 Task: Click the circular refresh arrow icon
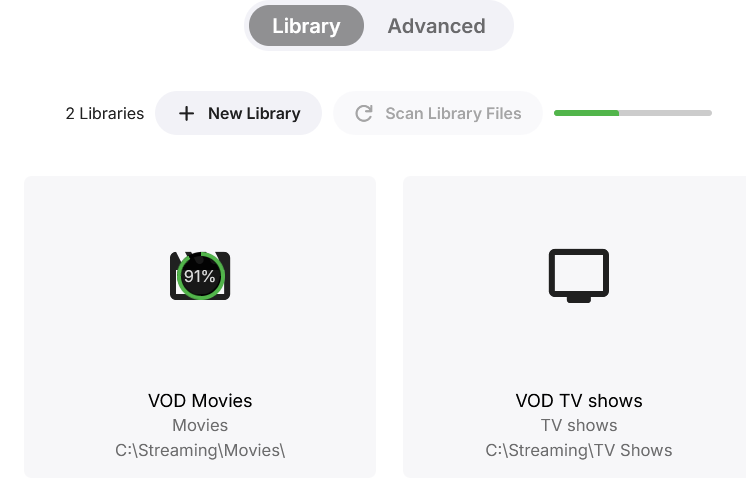tap(364, 113)
